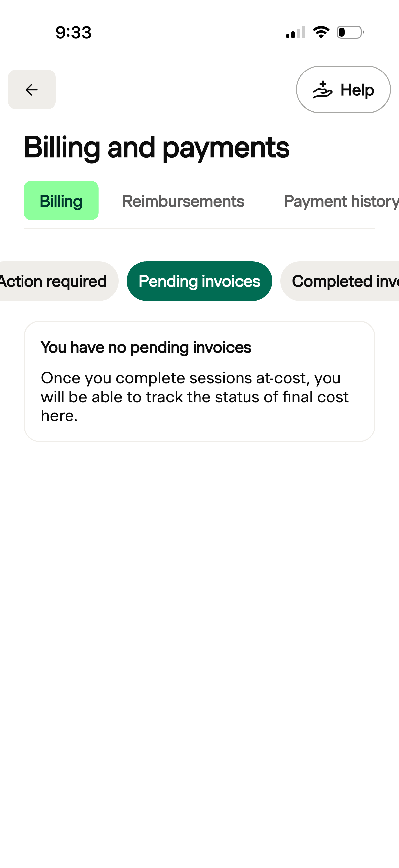Tap the divider line beneath the tabs

pos(199,229)
